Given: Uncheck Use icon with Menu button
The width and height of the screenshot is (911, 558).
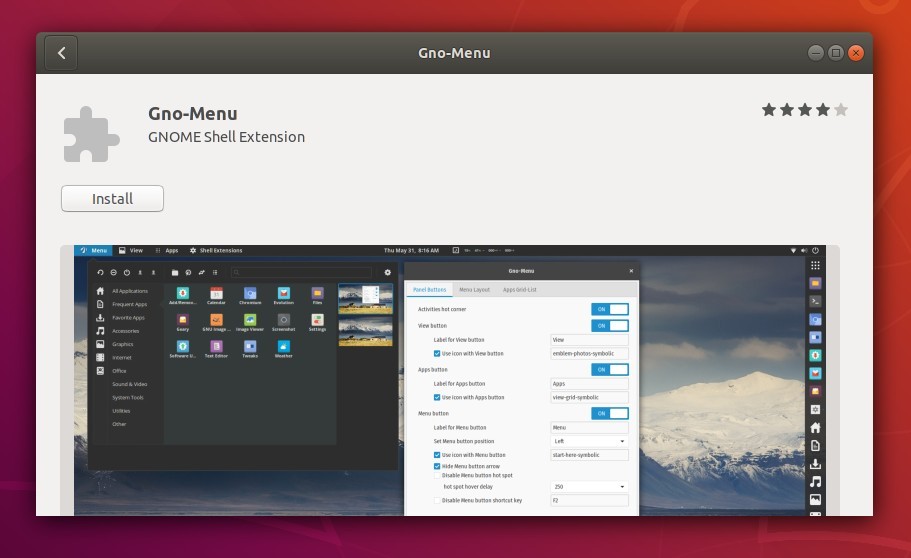Looking at the screenshot, I should (437, 455).
